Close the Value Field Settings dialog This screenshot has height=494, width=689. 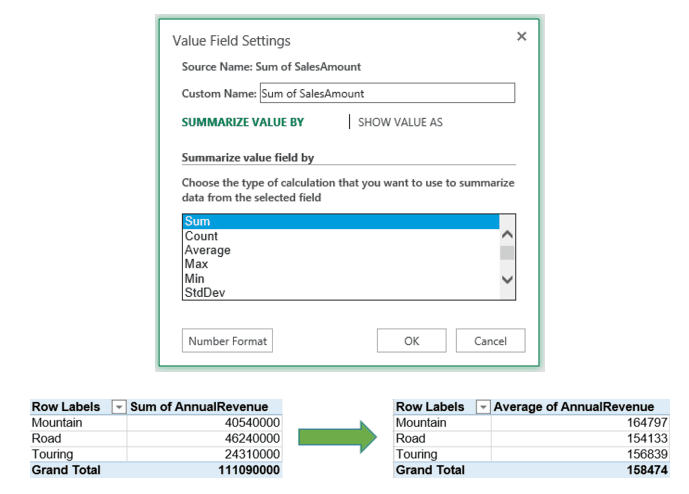(x=521, y=36)
